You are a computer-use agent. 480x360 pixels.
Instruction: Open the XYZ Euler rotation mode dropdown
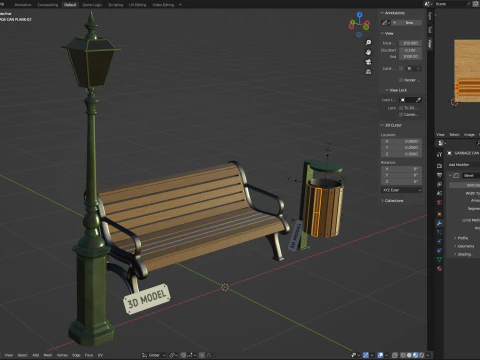point(402,190)
